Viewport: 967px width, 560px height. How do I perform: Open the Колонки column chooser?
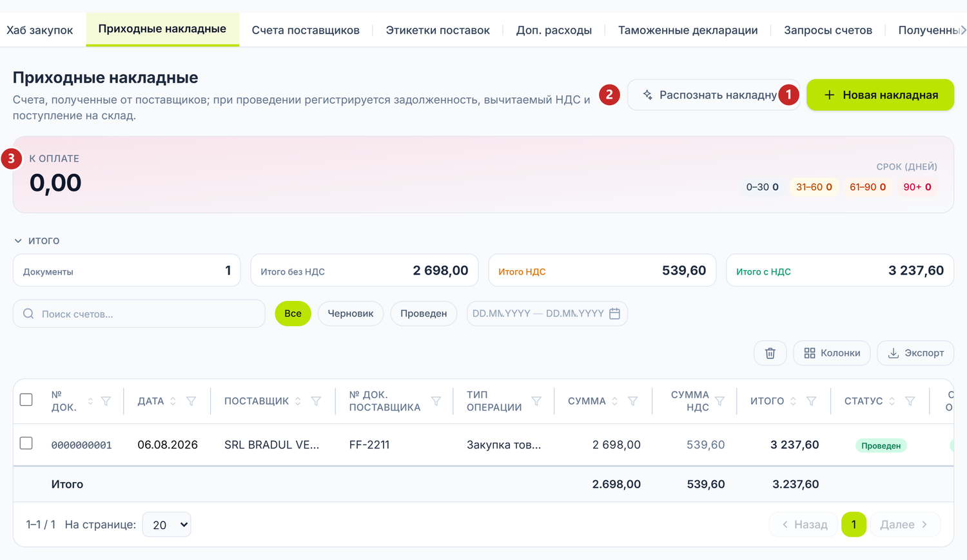pos(832,353)
